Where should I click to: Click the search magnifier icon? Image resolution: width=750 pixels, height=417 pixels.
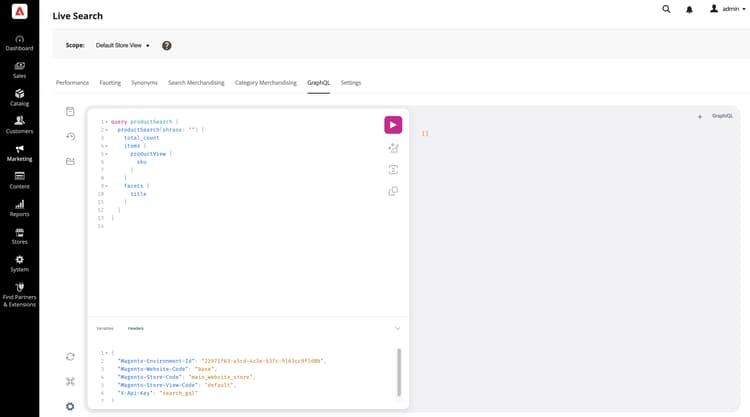pyautogui.click(x=666, y=9)
